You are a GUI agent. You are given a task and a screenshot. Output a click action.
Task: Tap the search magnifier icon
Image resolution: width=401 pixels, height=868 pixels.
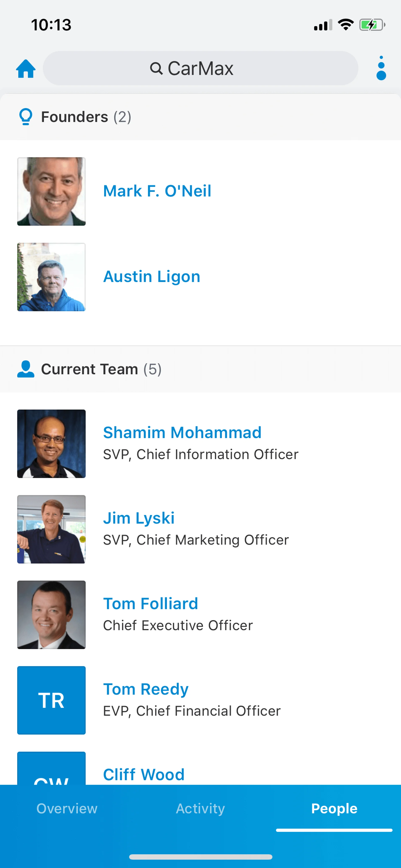156,68
